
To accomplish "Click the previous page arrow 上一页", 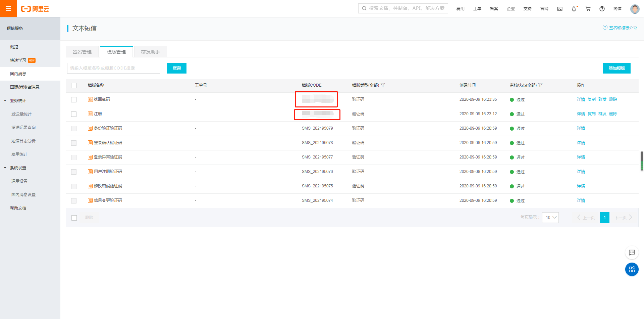I will (586, 218).
